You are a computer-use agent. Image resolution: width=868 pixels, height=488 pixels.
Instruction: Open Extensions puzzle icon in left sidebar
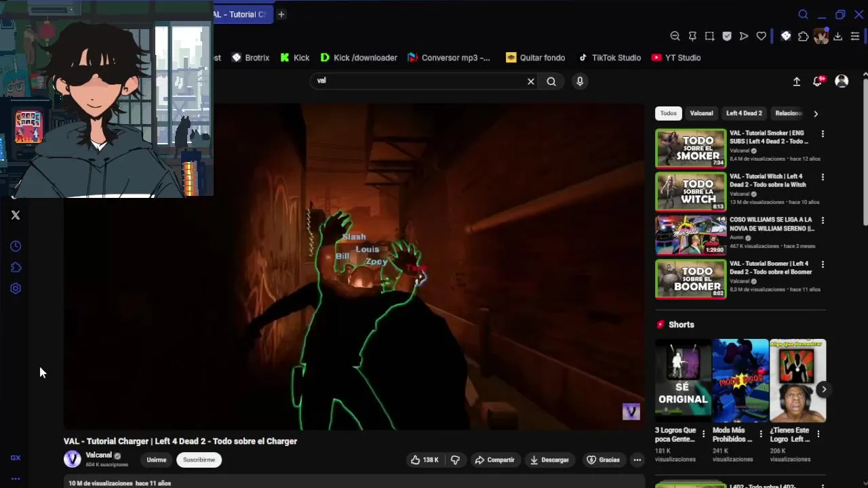pos(16,267)
